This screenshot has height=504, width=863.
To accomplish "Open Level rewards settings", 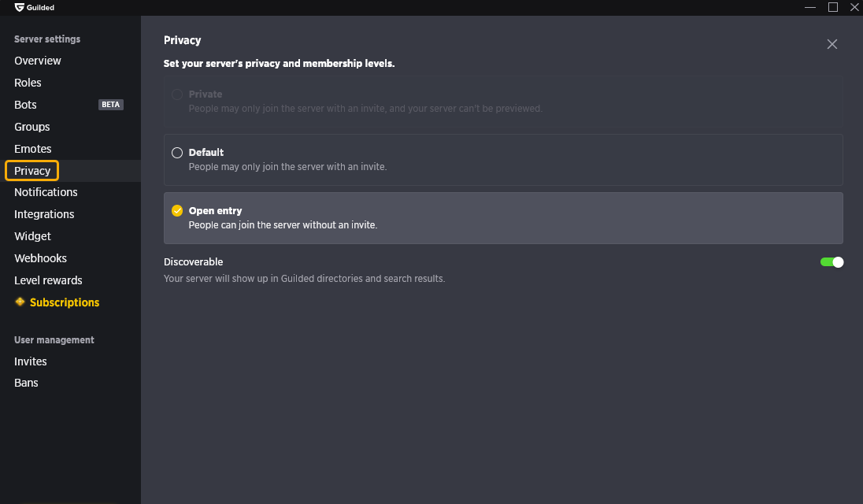I will 48,280.
